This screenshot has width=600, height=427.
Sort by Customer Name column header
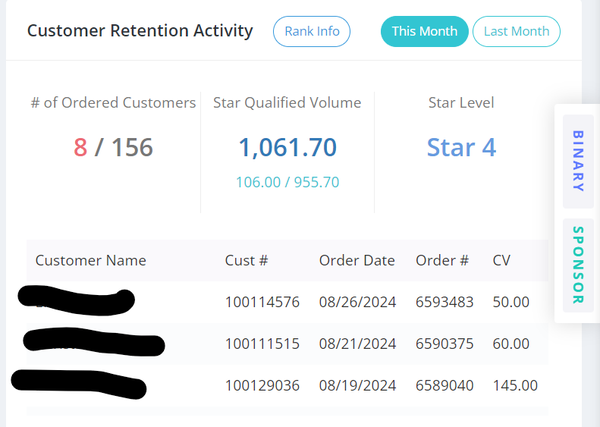[91, 260]
